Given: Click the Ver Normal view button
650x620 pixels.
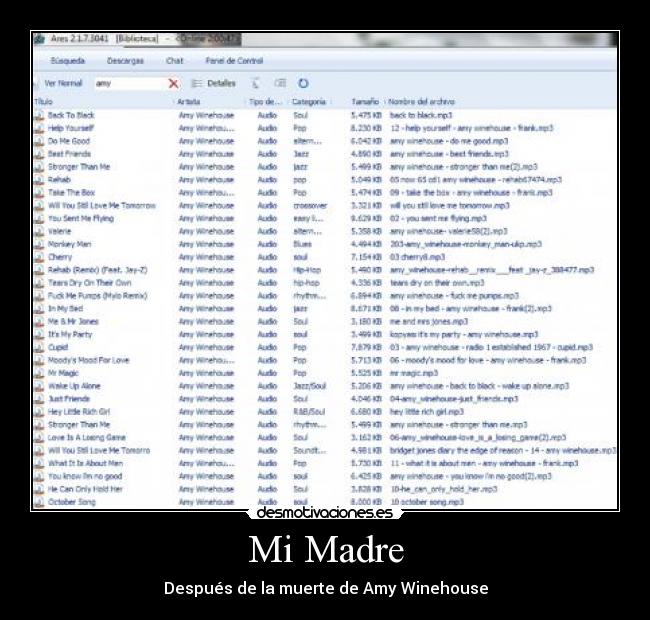Looking at the screenshot, I should point(63,83).
